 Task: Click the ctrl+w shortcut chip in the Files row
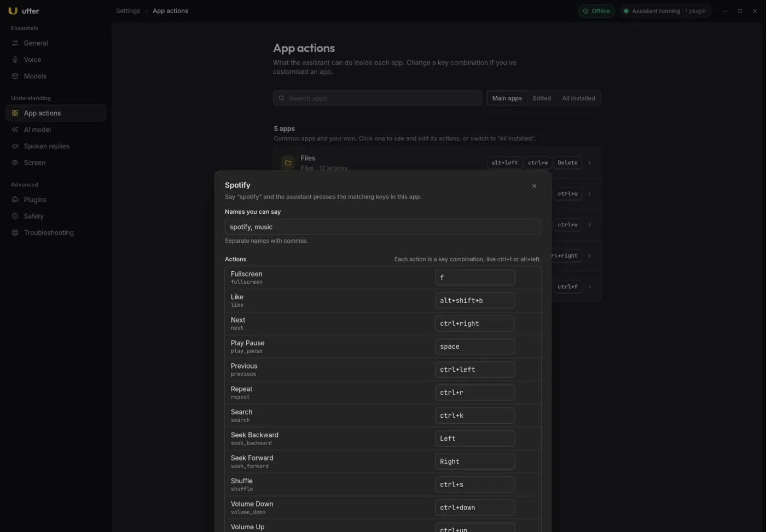click(x=537, y=162)
